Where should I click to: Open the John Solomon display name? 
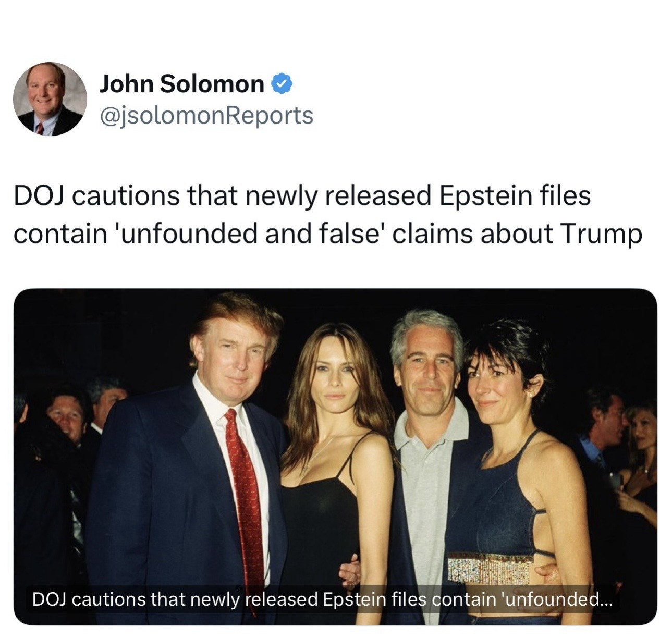[x=182, y=84]
